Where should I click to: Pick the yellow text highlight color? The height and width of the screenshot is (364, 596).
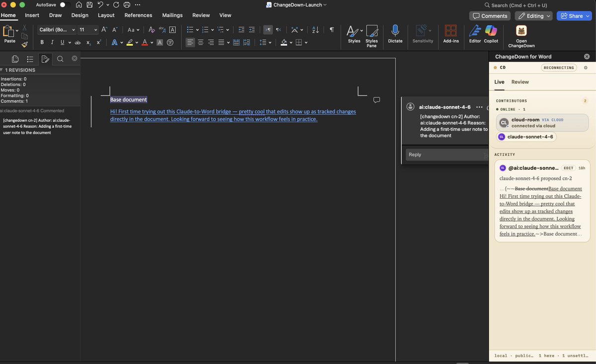click(130, 43)
